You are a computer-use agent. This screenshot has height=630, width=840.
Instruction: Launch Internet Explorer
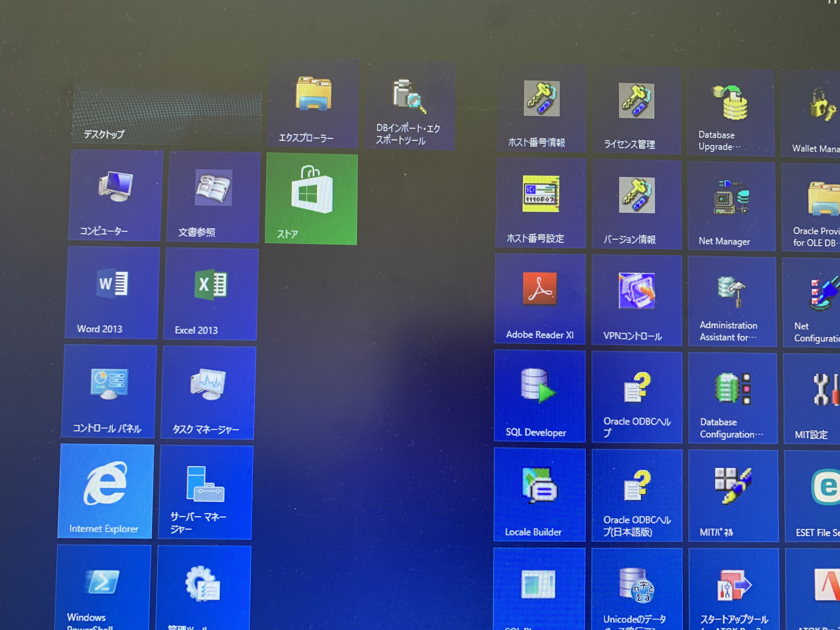(x=106, y=491)
